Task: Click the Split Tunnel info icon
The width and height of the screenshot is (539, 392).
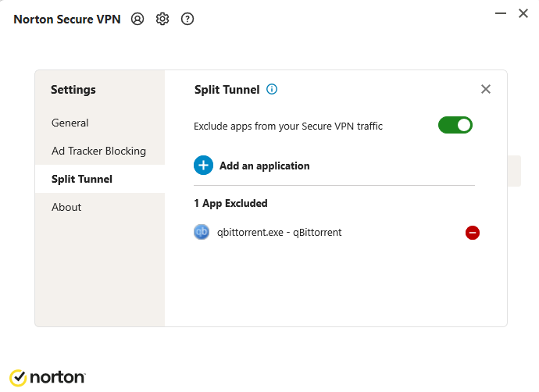Action: pyautogui.click(x=272, y=89)
